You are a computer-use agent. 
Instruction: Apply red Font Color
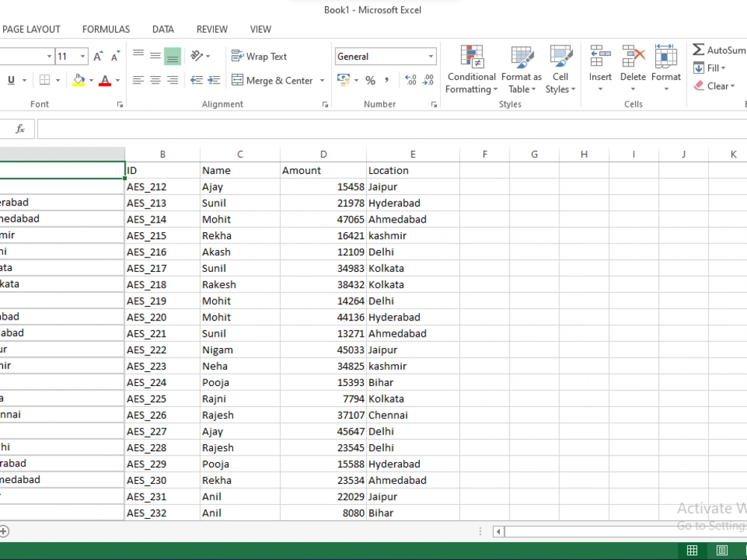(x=105, y=80)
